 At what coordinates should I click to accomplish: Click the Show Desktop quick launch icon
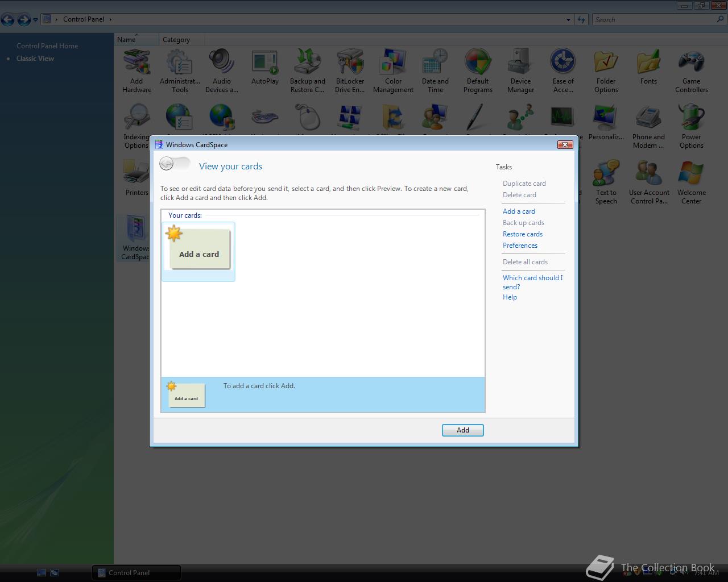(41, 573)
